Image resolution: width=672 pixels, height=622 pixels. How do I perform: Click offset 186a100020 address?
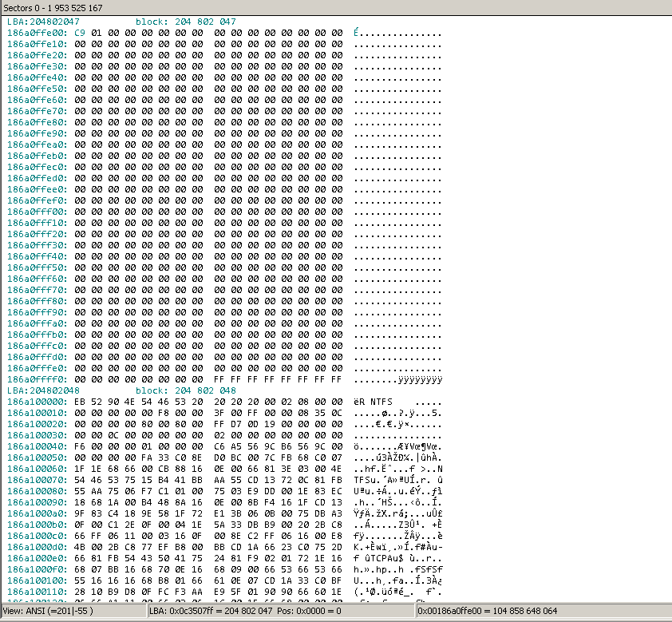pyautogui.click(x=38, y=424)
